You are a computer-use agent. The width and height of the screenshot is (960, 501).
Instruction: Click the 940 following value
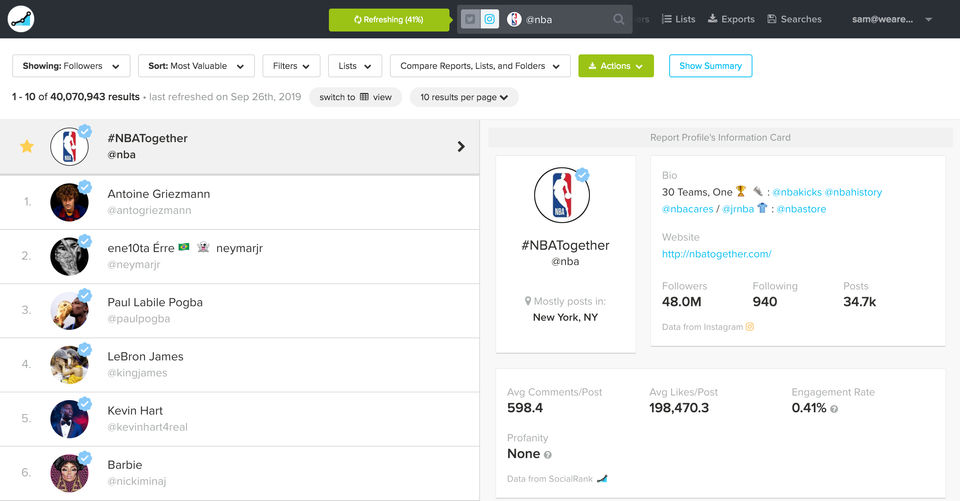(765, 302)
